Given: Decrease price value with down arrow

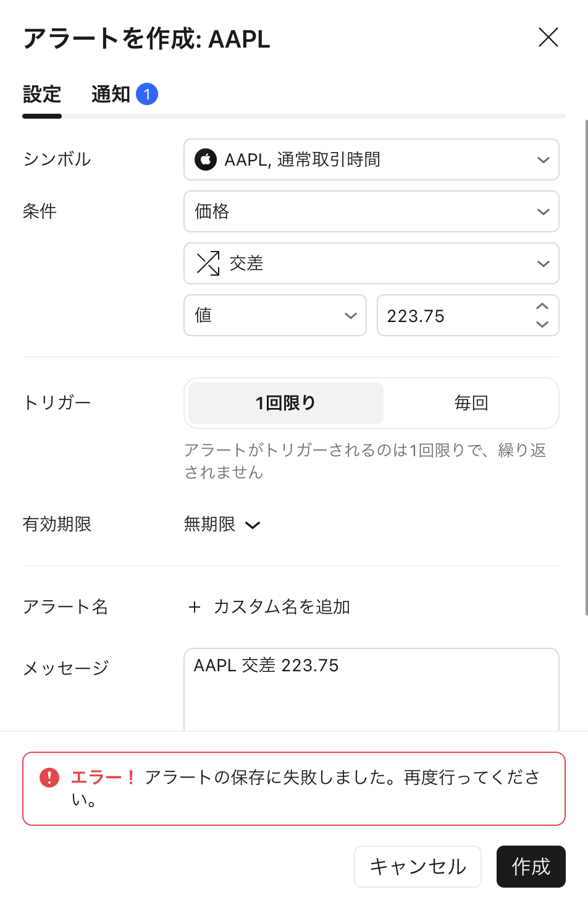Looking at the screenshot, I should pos(542,324).
